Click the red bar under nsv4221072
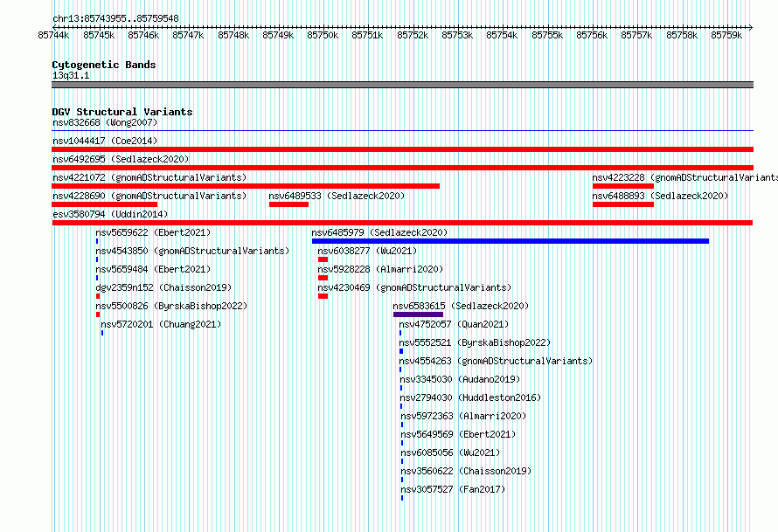The image size is (778, 532). [x=246, y=186]
